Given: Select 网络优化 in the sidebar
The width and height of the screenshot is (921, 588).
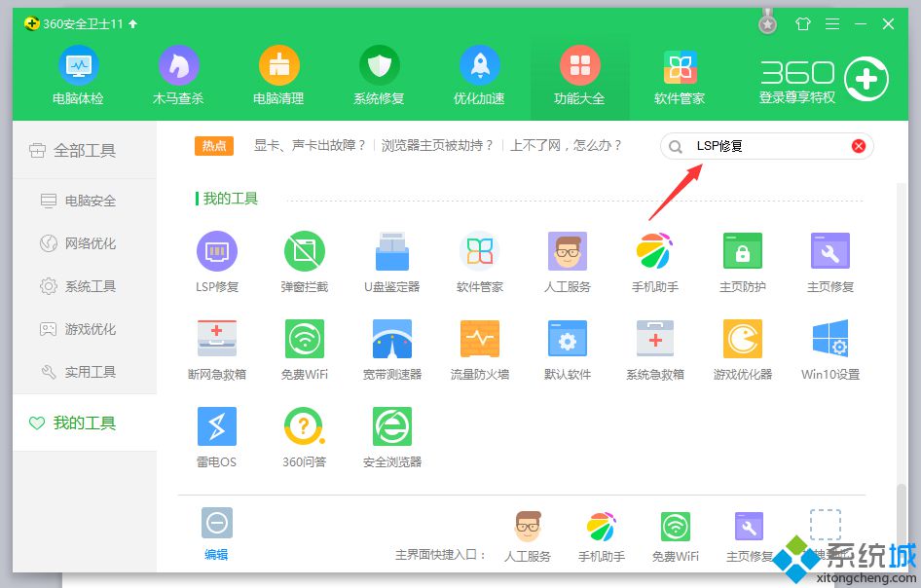Looking at the screenshot, I should [x=90, y=243].
